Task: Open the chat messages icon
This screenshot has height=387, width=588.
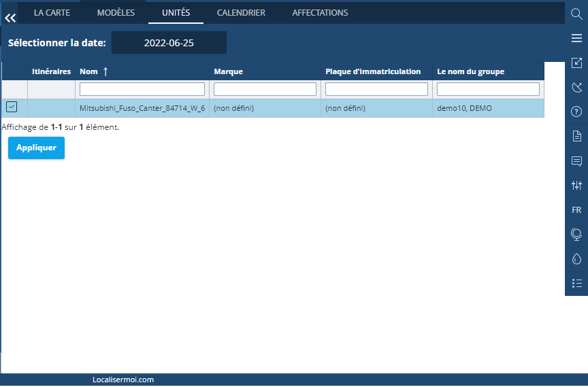Action: (x=576, y=161)
